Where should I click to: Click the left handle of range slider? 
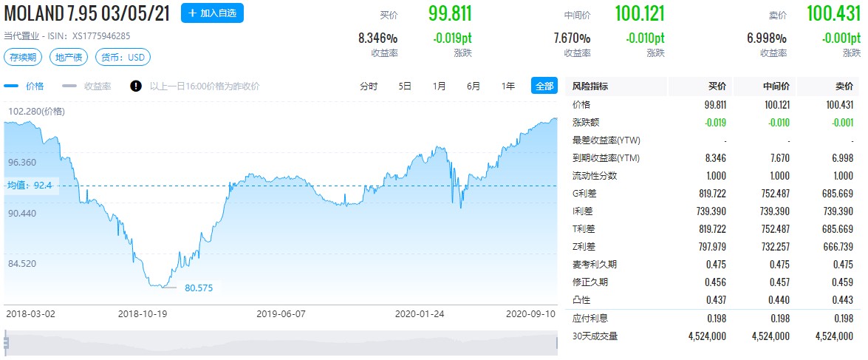coord(5,343)
